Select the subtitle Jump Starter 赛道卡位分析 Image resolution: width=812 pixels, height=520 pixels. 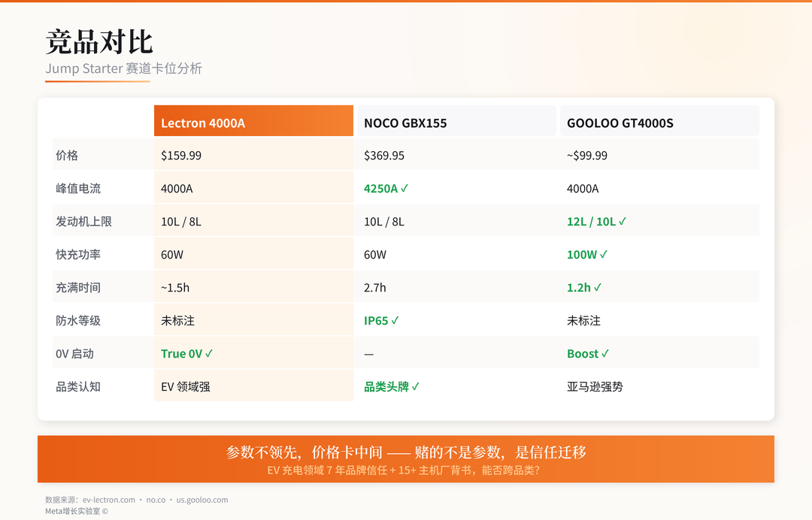pos(123,68)
